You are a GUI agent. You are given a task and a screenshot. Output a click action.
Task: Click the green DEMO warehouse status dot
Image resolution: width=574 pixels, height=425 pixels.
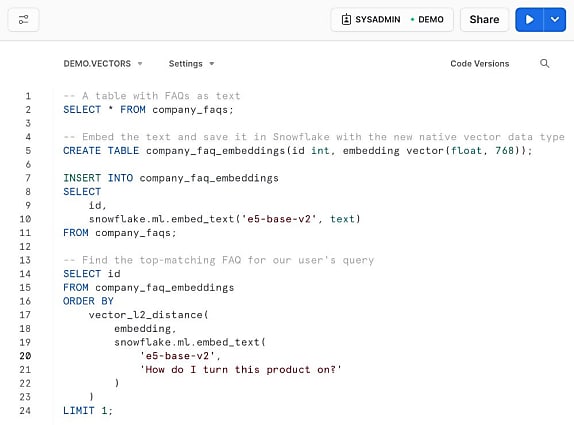[412, 19]
